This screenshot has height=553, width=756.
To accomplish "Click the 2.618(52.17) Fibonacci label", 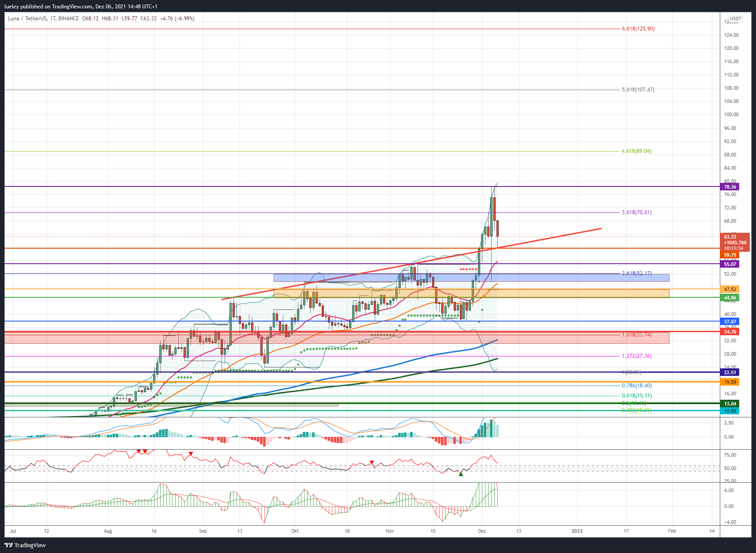I will 636,273.
